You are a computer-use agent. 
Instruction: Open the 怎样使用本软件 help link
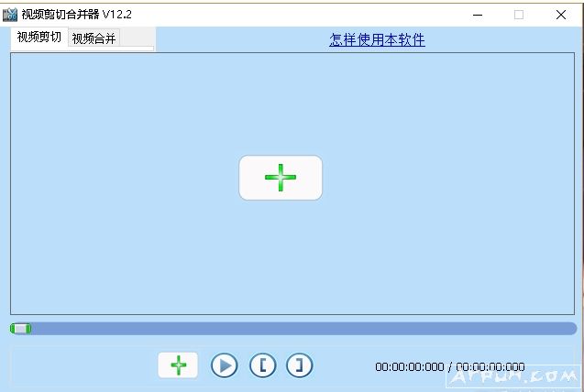tap(377, 39)
